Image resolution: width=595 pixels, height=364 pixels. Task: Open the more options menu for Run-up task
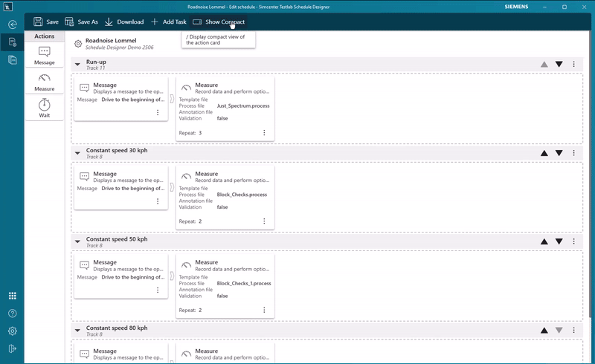pyautogui.click(x=574, y=65)
